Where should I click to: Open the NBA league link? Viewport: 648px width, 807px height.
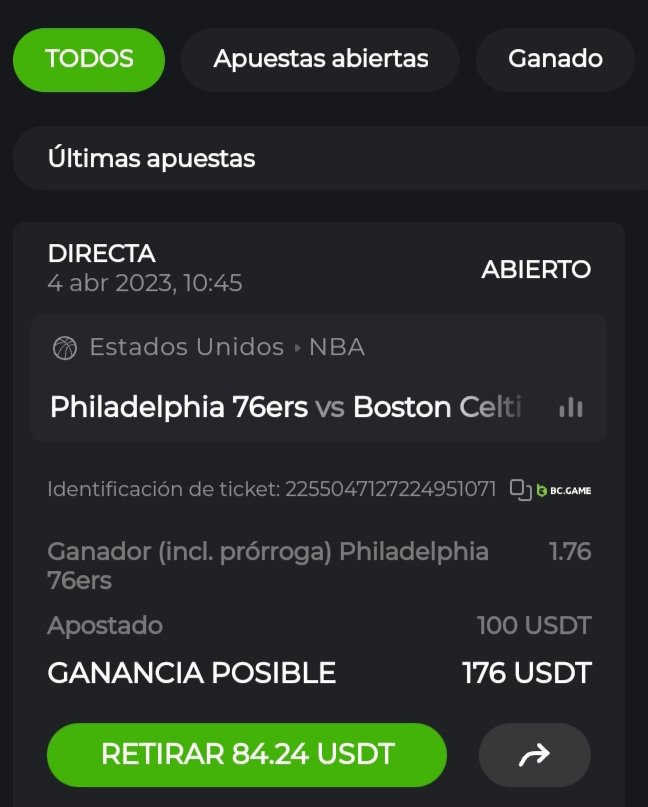coord(337,348)
